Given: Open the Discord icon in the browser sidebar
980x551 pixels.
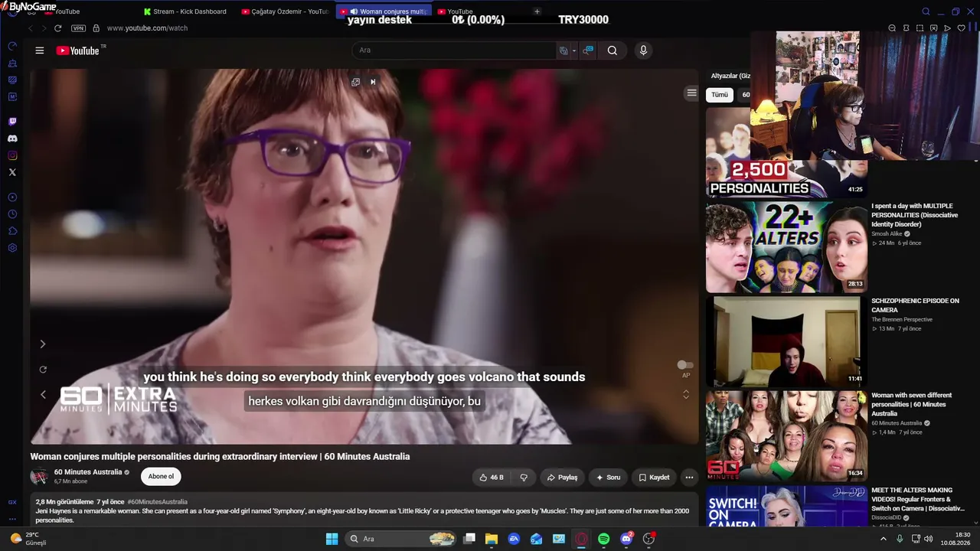Looking at the screenshot, I should coord(12,139).
